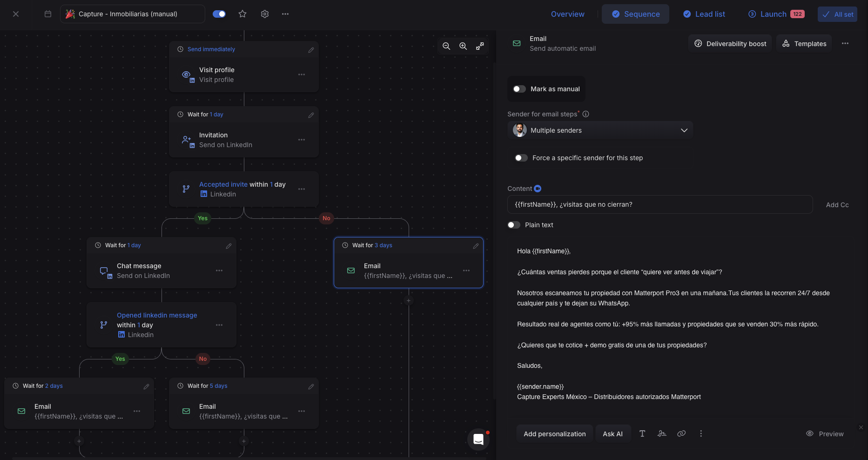The width and height of the screenshot is (868, 460).
Task: Open text formatting options
Action: pos(642,433)
